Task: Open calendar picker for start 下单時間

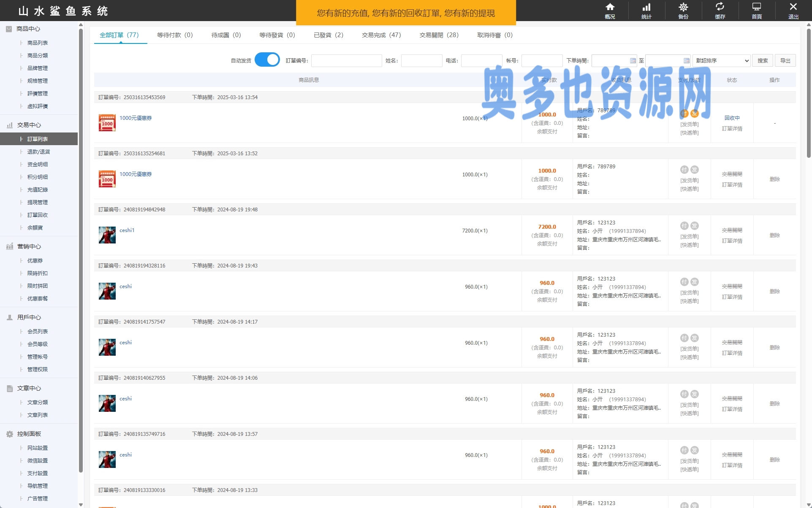Action: click(x=633, y=61)
